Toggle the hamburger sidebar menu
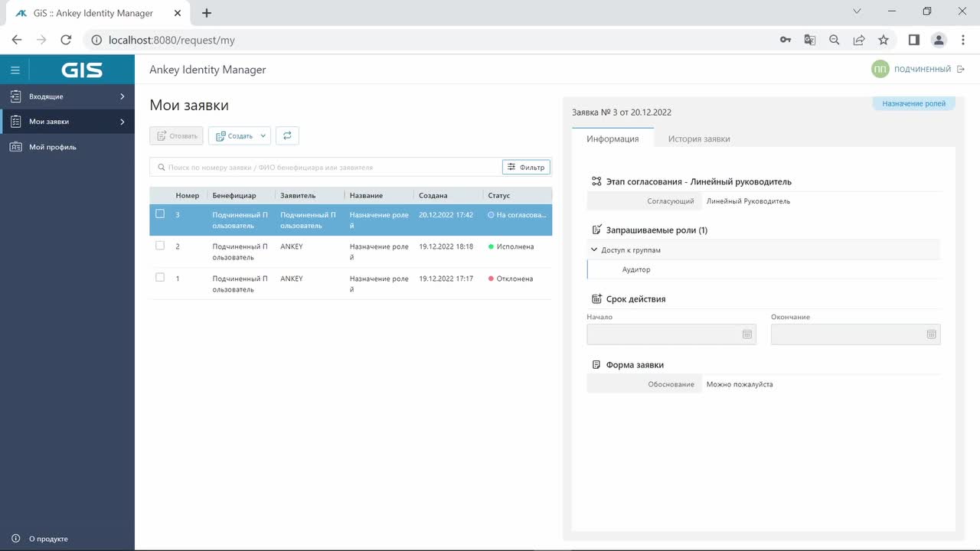Image resolution: width=980 pixels, height=551 pixels. point(15,70)
